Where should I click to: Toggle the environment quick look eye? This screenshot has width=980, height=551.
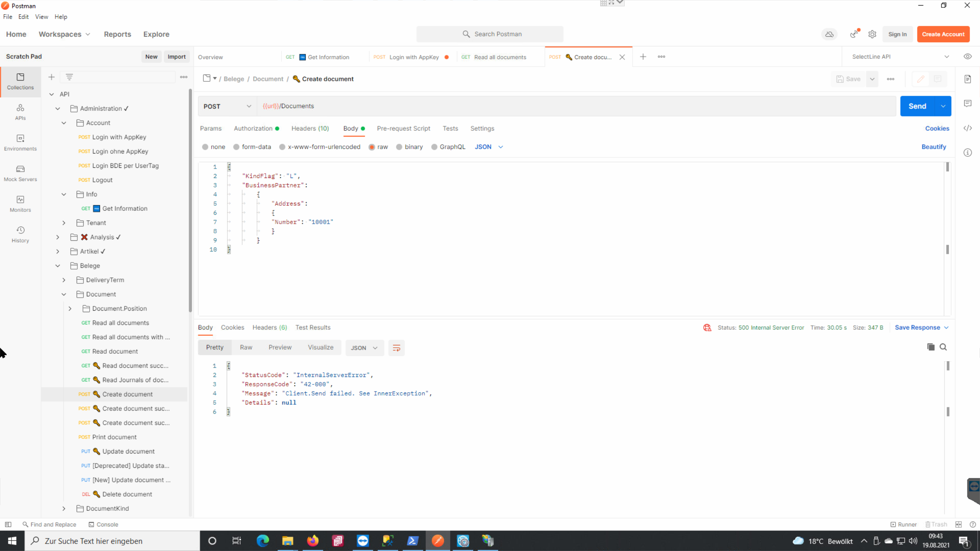pyautogui.click(x=968, y=56)
